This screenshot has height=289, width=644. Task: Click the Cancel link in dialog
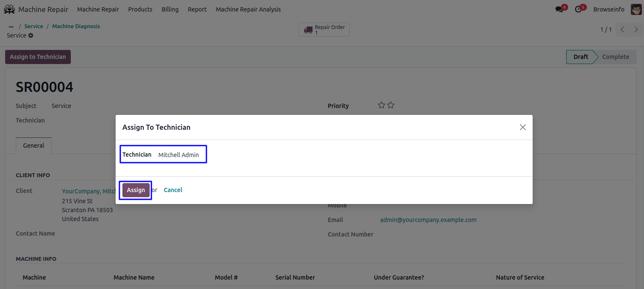173,190
